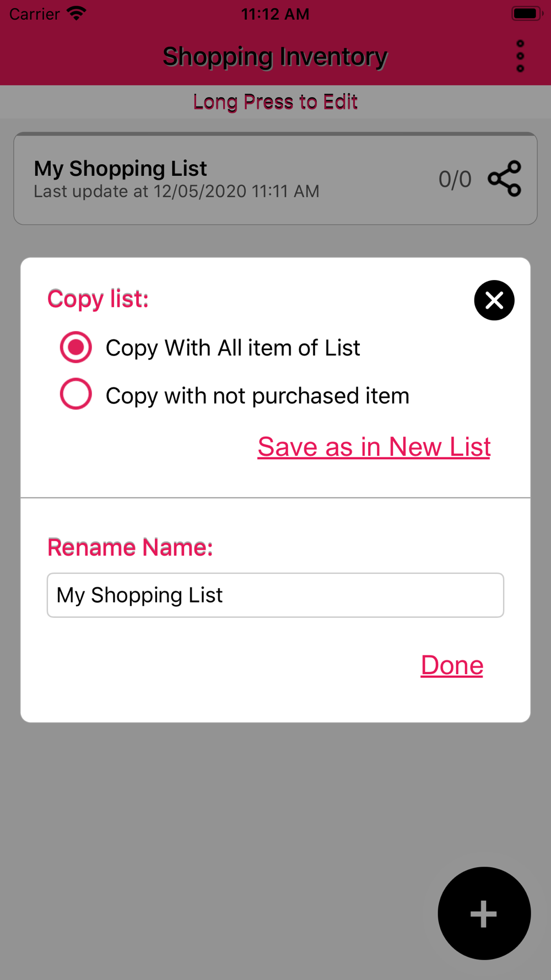
Task: Select Copy with not purchased item radio
Action: [x=76, y=394]
